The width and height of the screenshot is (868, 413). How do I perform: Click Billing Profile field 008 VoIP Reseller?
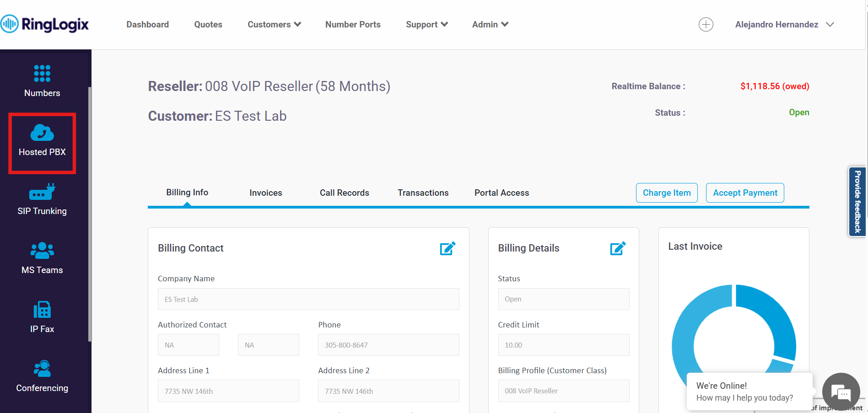(x=564, y=391)
